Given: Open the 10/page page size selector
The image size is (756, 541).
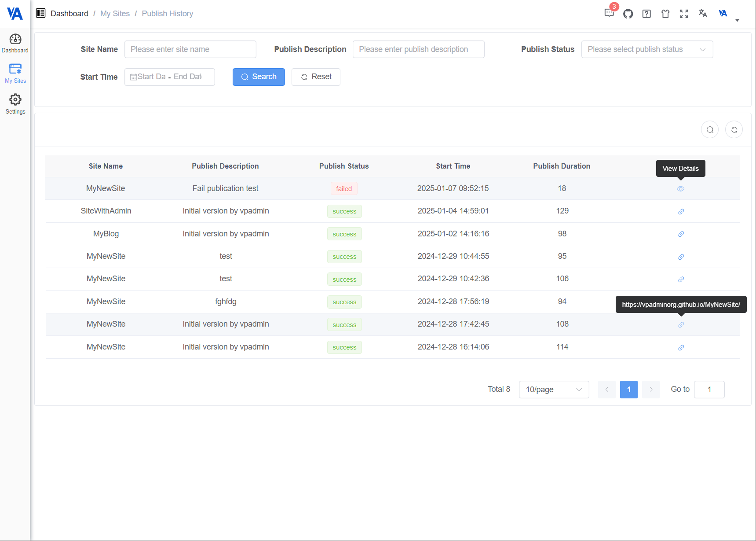Looking at the screenshot, I should [x=554, y=390].
